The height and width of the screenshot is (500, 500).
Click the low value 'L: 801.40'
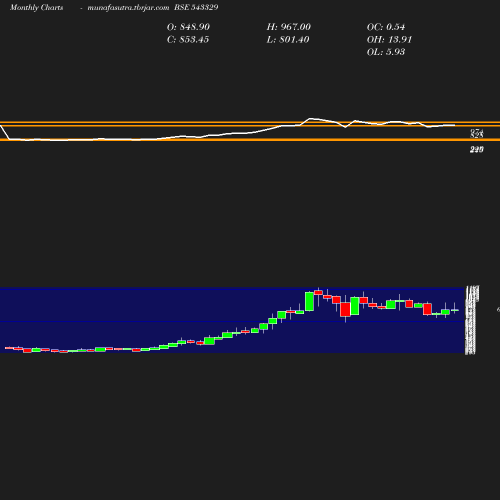coord(288,40)
